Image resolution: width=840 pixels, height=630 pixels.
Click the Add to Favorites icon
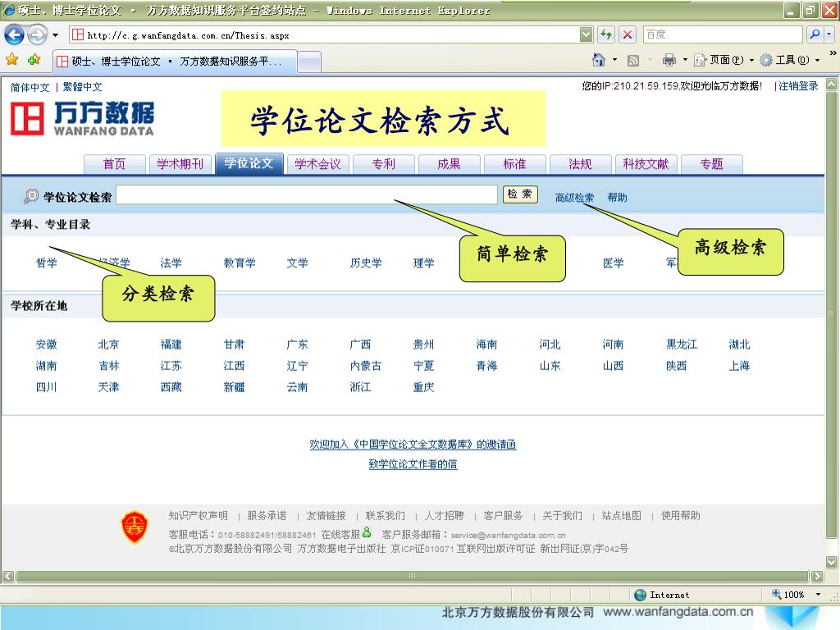[34, 59]
